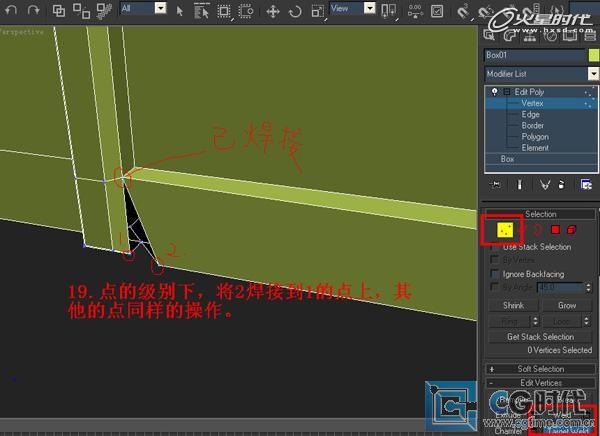Undo the last action

(11, 10)
